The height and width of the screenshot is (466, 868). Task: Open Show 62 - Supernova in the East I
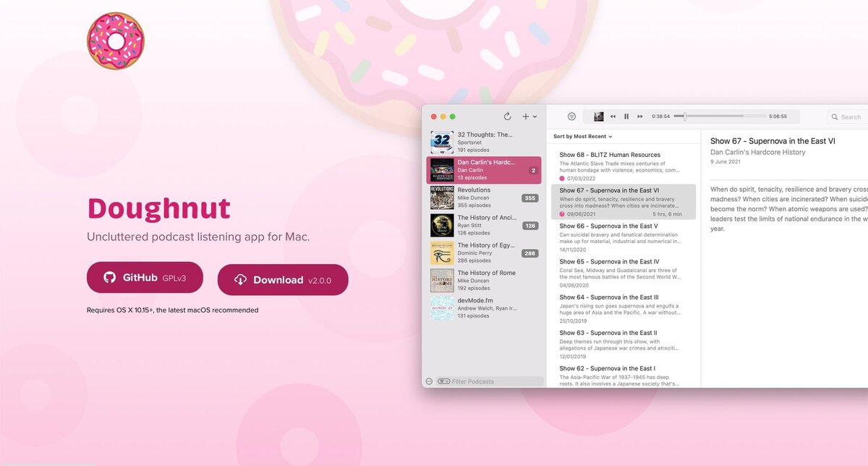(x=624, y=376)
